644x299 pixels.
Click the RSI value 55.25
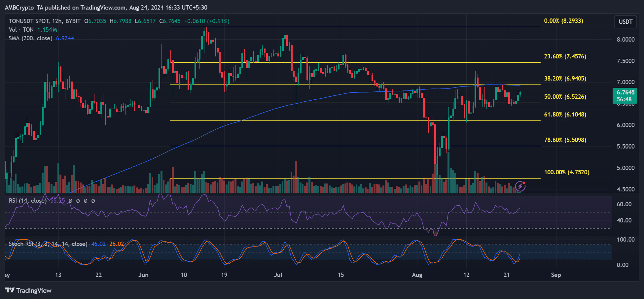tap(57, 201)
